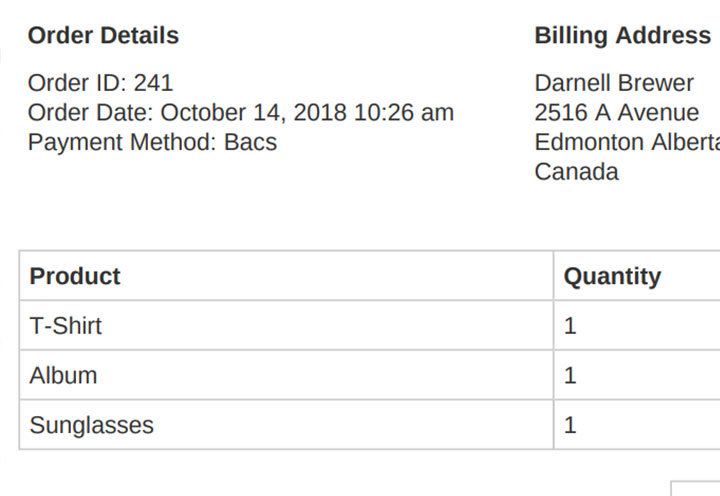Viewport: 720px width, 496px height.
Task: Click the 'Payment Method:' label text
Action: click(122, 142)
